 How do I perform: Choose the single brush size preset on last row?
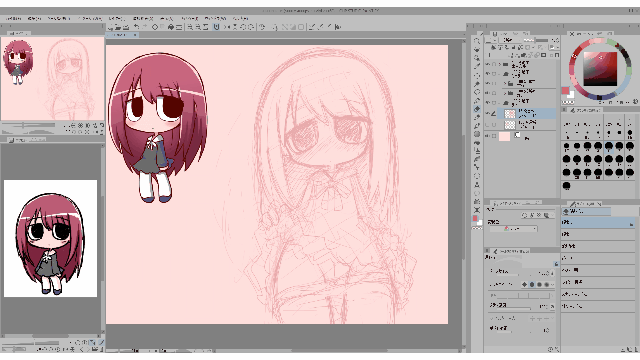(567, 186)
